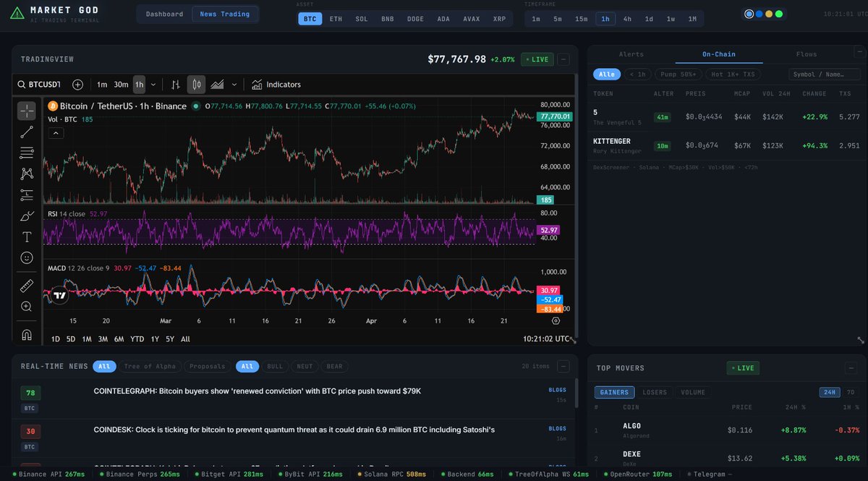
Task: Open the Indicators menu
Action: click(276, 85)
